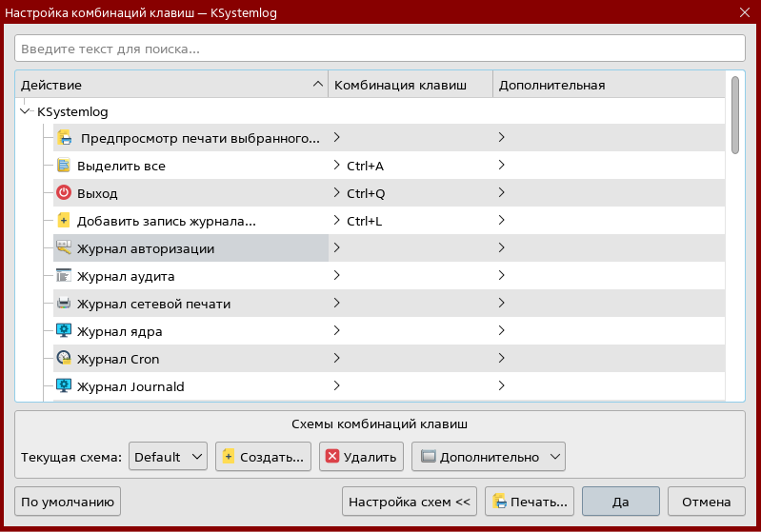761x532 pixels.
Task: Click the 'Выделить все' row icon
Action: (x=64, y=166)
